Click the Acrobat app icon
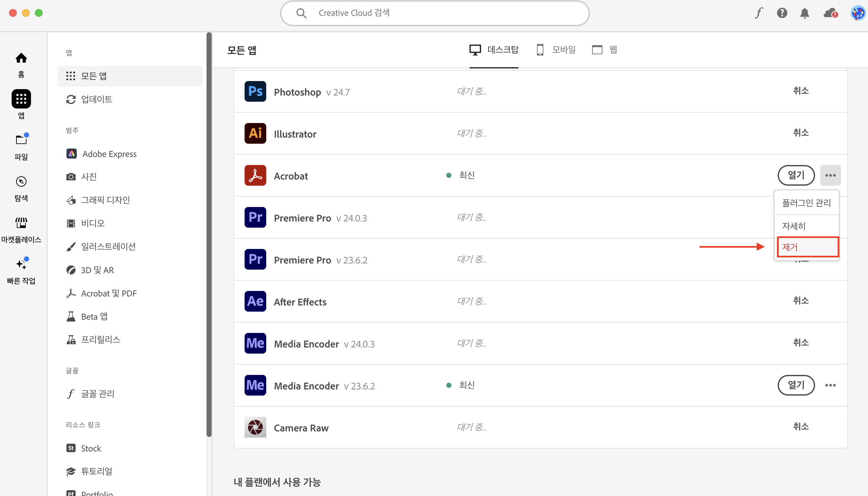Screen dimensions: 868x496 point(255,175)
